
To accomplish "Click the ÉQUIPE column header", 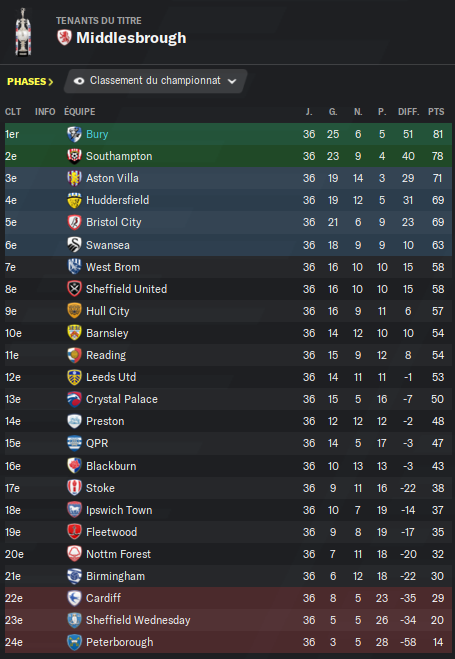I will coord(79,112).
